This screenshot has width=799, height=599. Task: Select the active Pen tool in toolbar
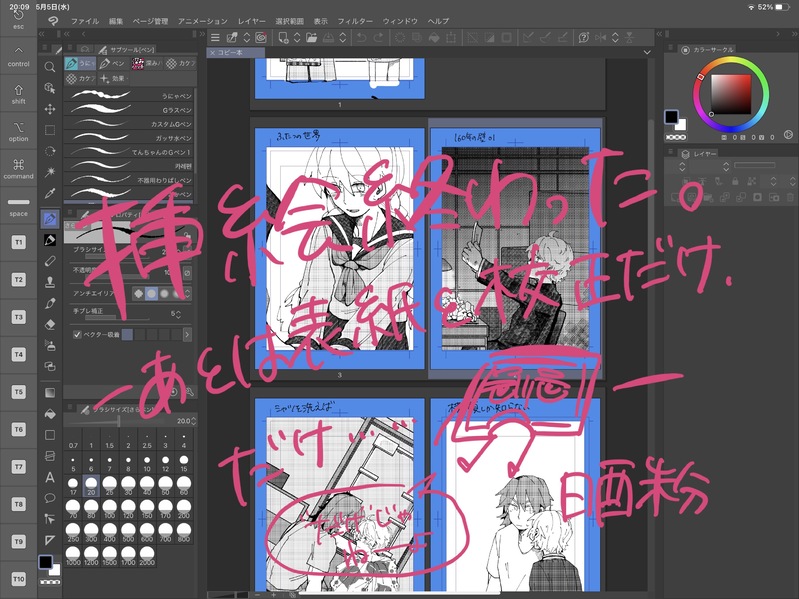click(x=49, y=219)
